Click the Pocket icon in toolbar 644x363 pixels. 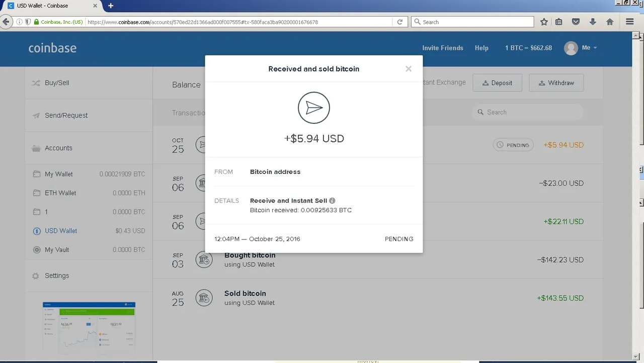pos(576,22)
